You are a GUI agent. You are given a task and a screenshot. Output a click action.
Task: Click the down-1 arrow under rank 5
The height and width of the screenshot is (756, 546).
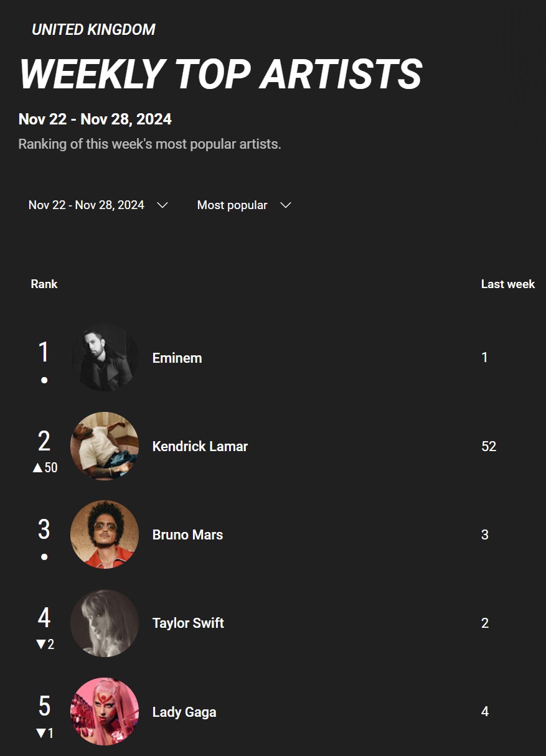45,733
